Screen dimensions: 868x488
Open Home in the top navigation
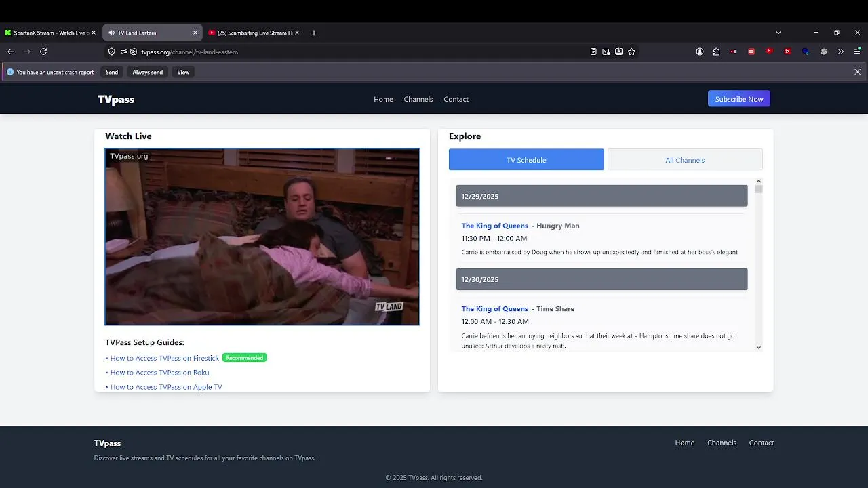pyautogui.click(x=383, y=99)
